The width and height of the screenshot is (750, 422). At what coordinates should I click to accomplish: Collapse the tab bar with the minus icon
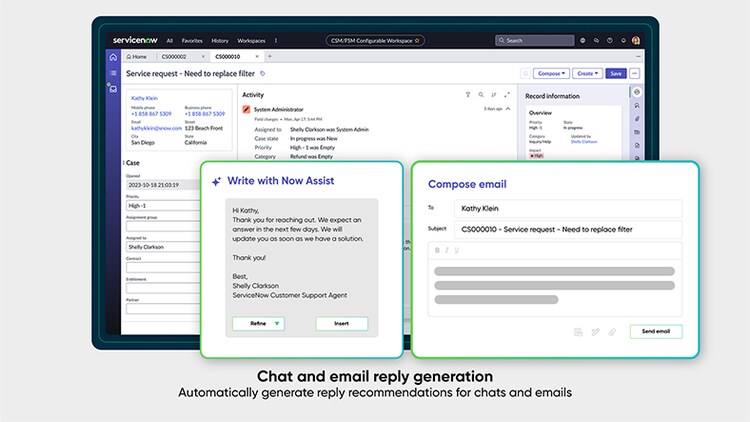[x=638, y=56]
